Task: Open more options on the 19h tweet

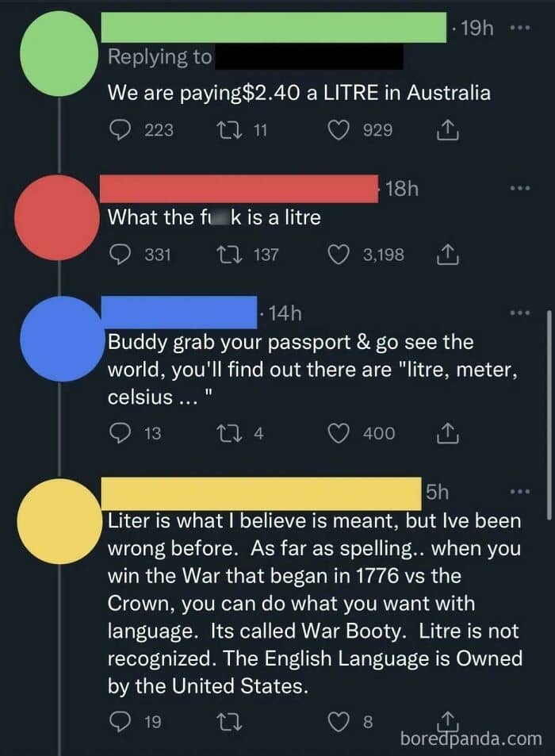Action: pos(519,29)
